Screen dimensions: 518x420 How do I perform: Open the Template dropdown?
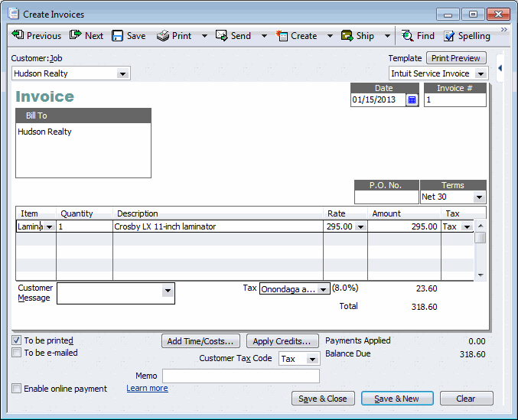[481, 73]
